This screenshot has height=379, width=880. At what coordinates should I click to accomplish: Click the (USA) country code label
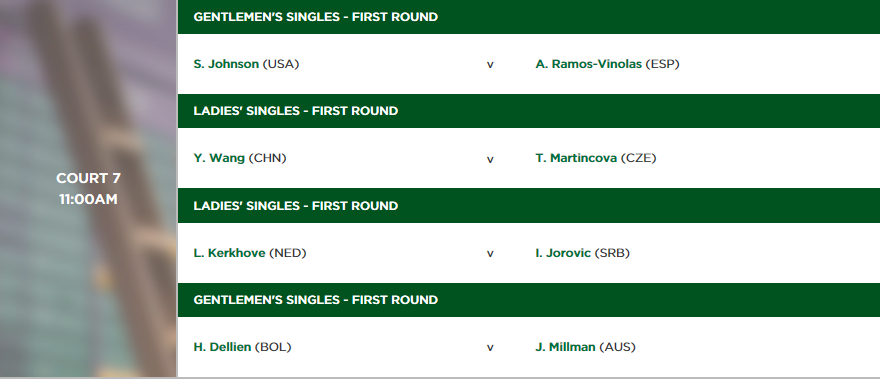click(281, 64)
